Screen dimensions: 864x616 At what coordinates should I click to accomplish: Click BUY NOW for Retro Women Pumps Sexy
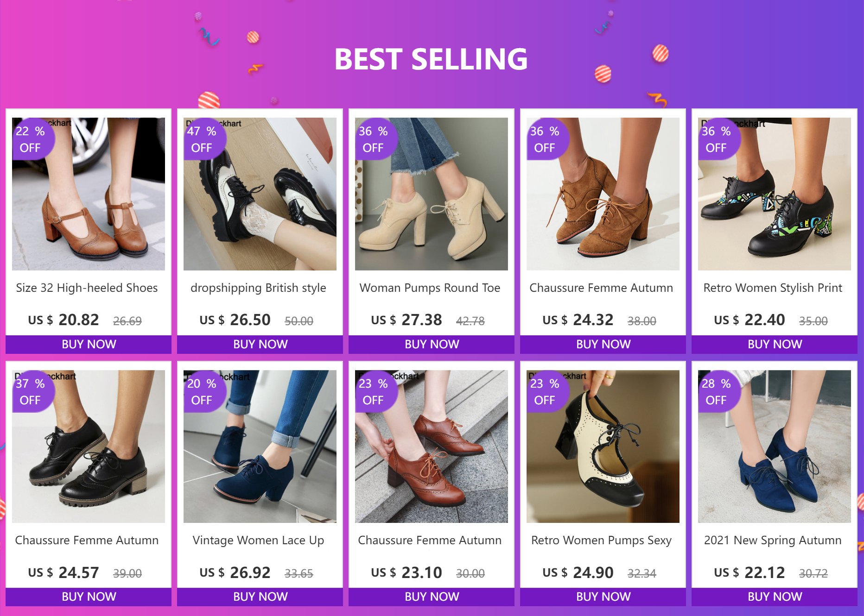coord(603,597)
